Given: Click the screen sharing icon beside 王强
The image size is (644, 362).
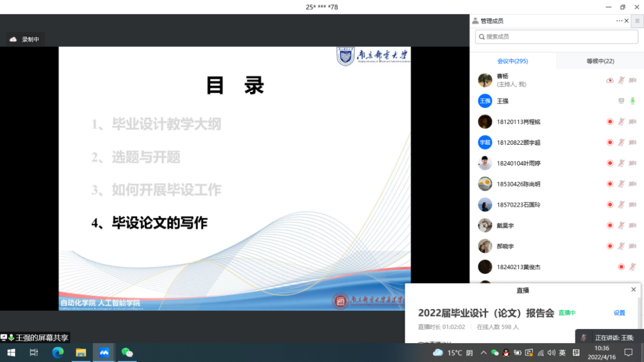Looking at the screenshot, I should pyautogui.click(x=621, y=101).
